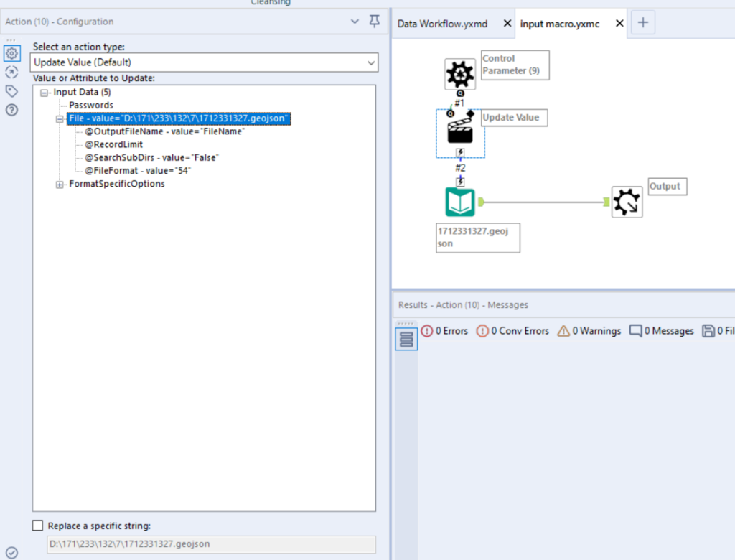Viewport: 735px width, 560px height.
Task: Pin the Configuration window
Action: click(x=374, y=21)
